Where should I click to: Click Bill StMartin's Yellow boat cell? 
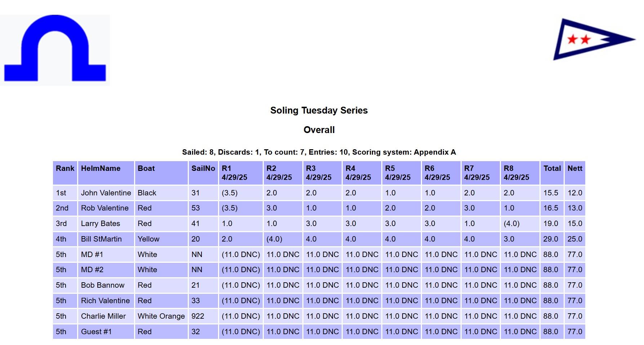[x=161, y=239]
